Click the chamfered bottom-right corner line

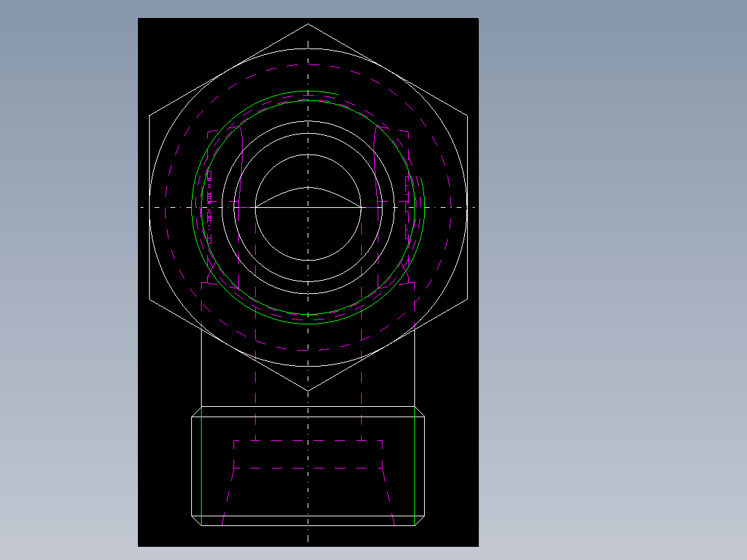(x=419, y=519)
